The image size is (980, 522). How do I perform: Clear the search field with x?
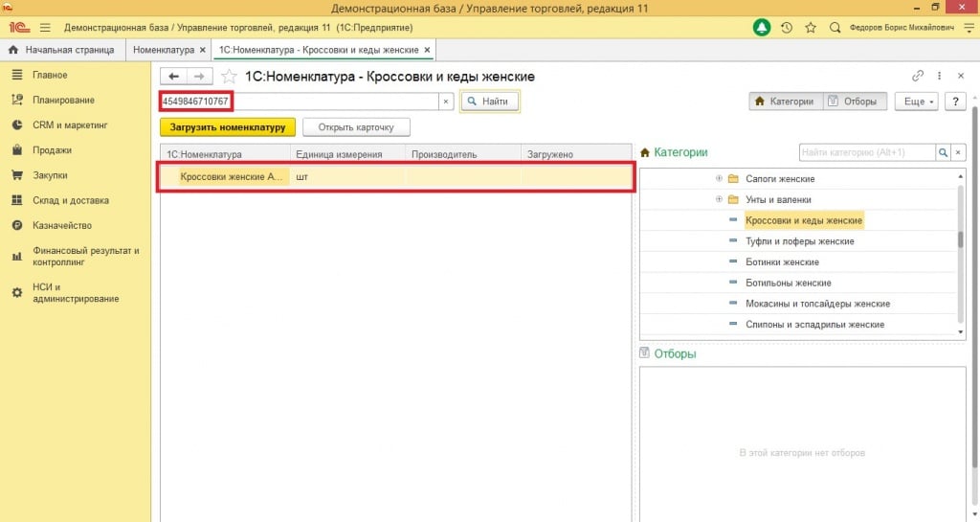coord(446,102)
